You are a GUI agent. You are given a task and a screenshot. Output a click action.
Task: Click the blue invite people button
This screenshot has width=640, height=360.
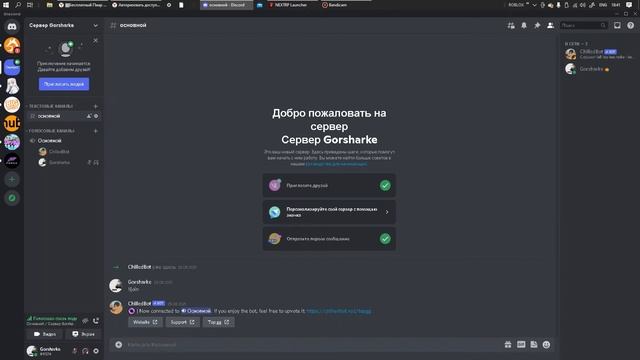point(64,84)
